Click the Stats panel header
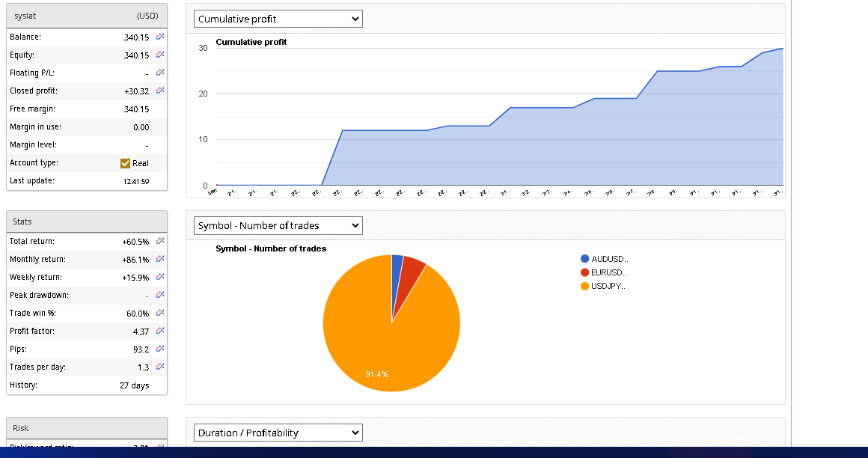 [x=87, y=222]
